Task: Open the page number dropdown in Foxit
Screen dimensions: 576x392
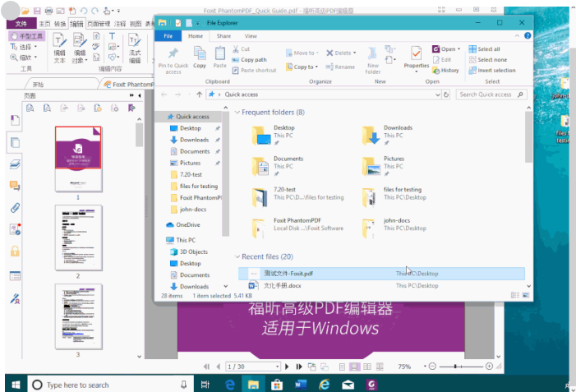Action: (278, 367)
